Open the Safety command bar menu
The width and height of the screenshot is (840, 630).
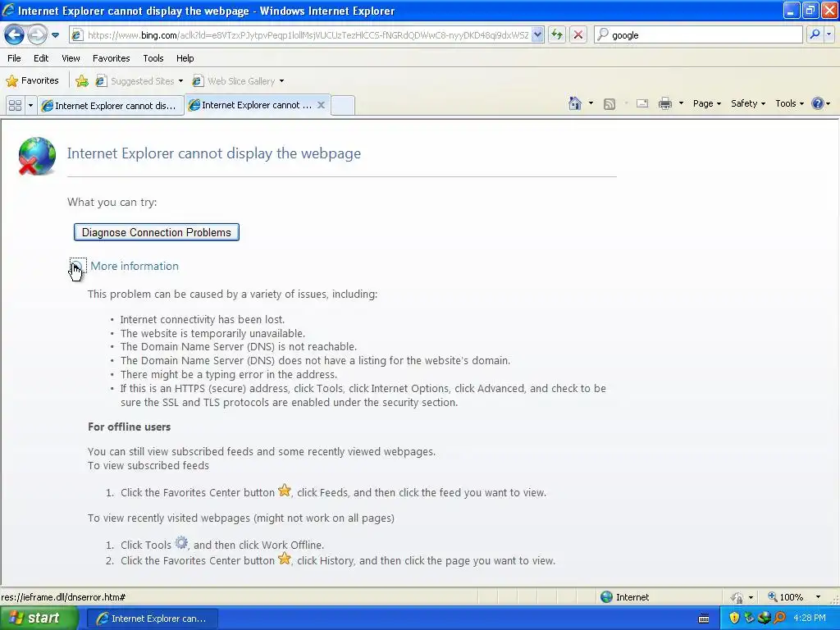[748, 103]
